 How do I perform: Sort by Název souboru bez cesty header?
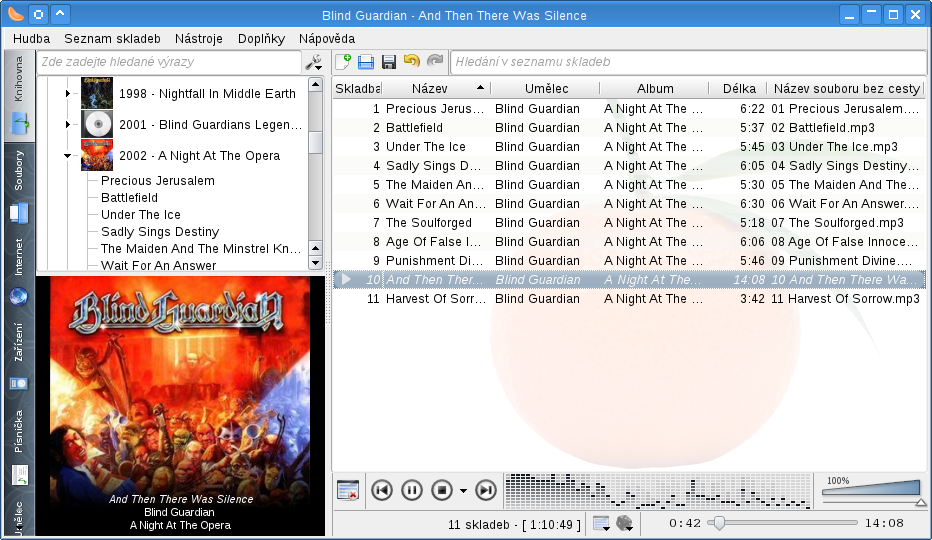tap(846, 89)
